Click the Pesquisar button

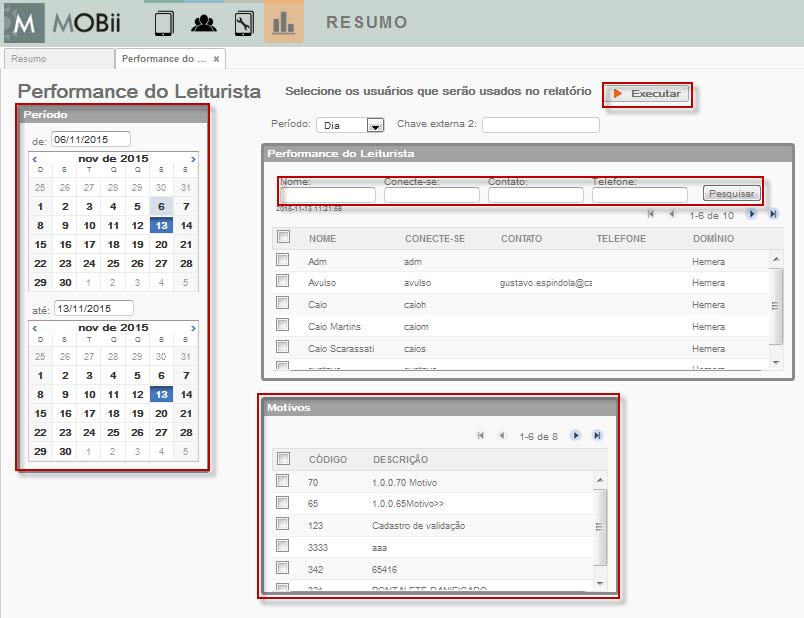(x=731, y=193)
